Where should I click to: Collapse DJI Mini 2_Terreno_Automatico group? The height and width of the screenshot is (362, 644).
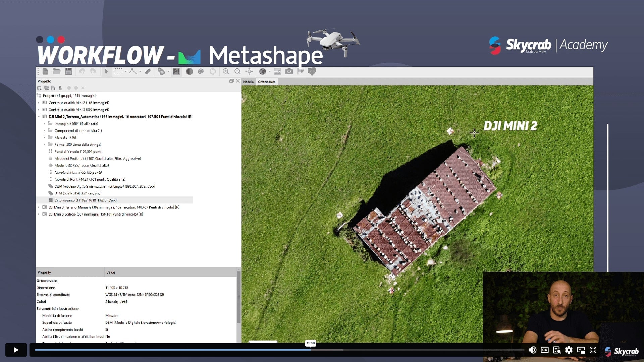click(39, 117)
